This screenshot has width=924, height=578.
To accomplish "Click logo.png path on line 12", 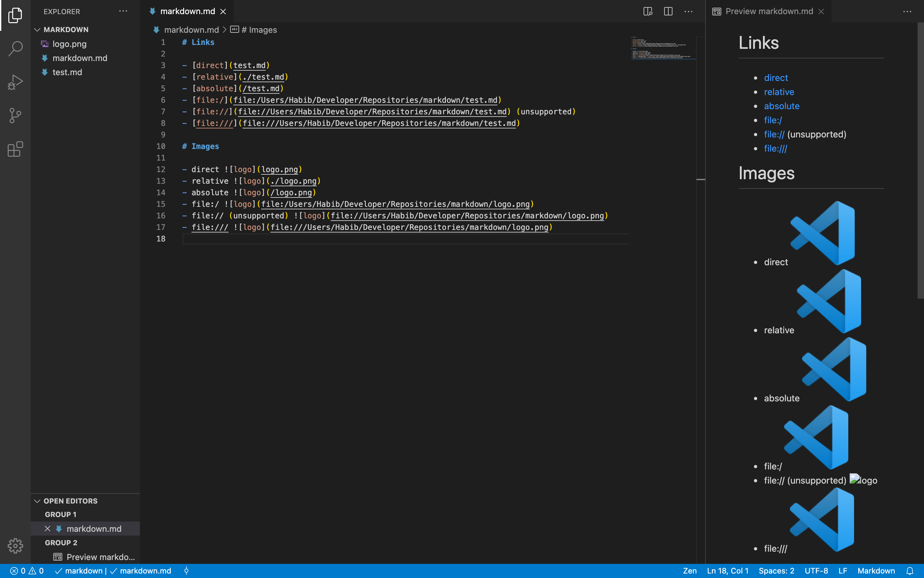I will tap(279, 169).
